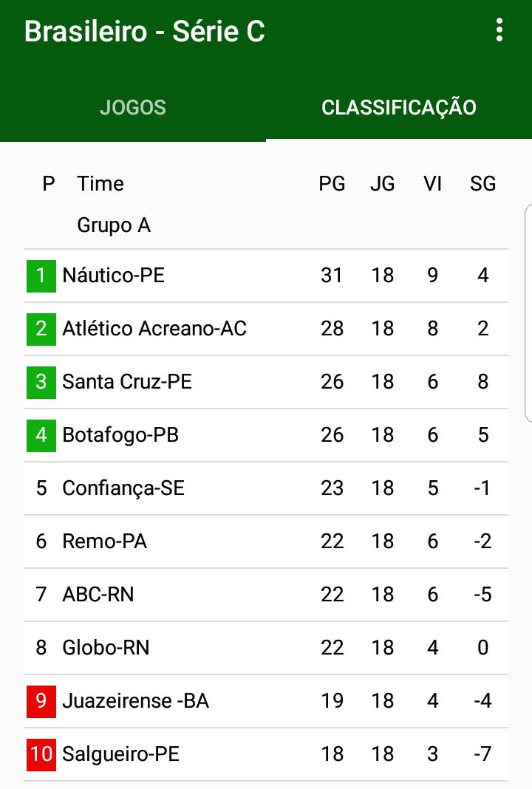The height and width of the screenshot is (789, 532).
Task: Tap the green position 4 badge
Action: click(41, 435)
